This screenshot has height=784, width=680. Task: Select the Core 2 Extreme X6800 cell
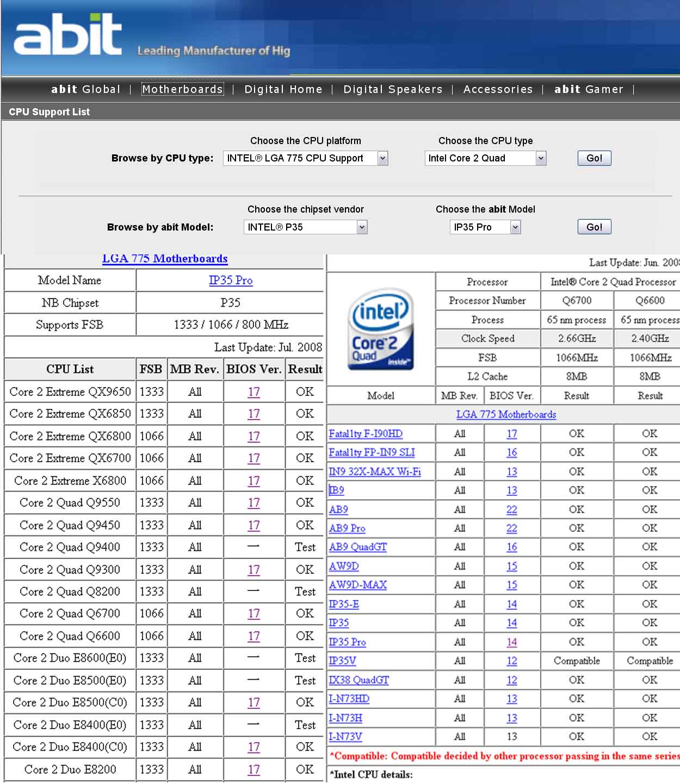70,481
